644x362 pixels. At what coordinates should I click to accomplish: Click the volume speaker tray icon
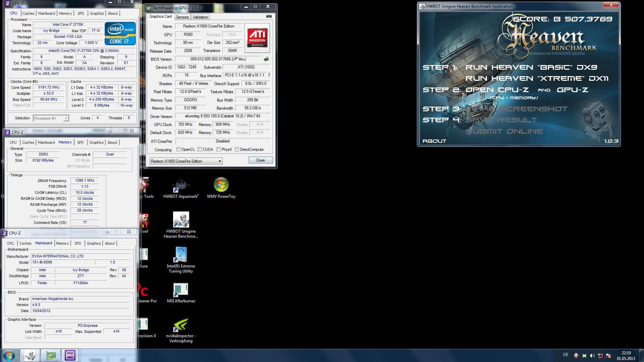(592, 355)
